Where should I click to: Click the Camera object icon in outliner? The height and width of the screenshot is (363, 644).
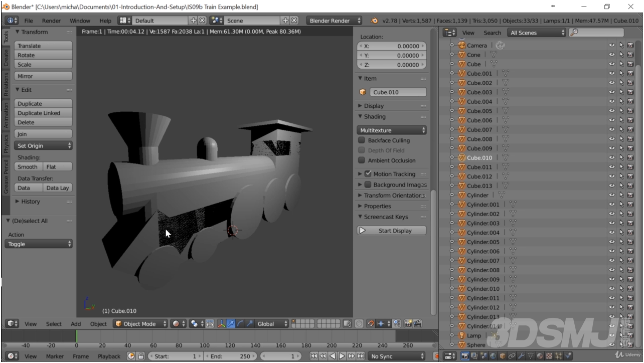(462, 45)
